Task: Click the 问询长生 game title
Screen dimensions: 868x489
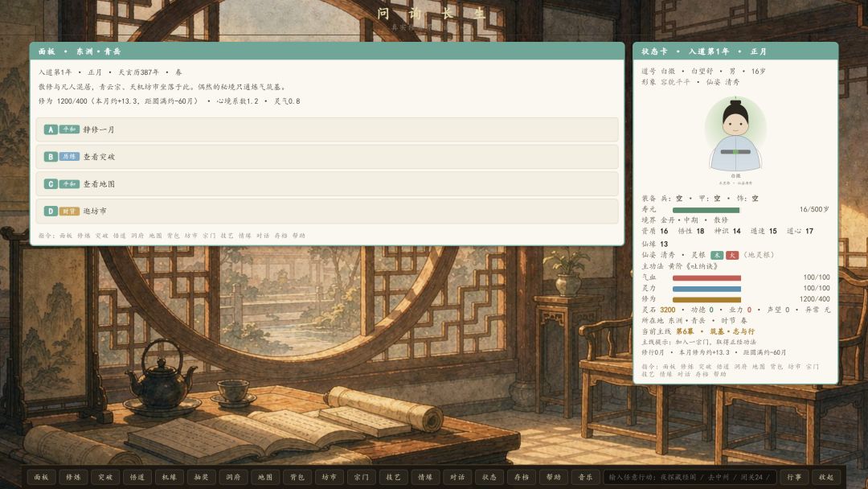Action: tap(432, 14)
